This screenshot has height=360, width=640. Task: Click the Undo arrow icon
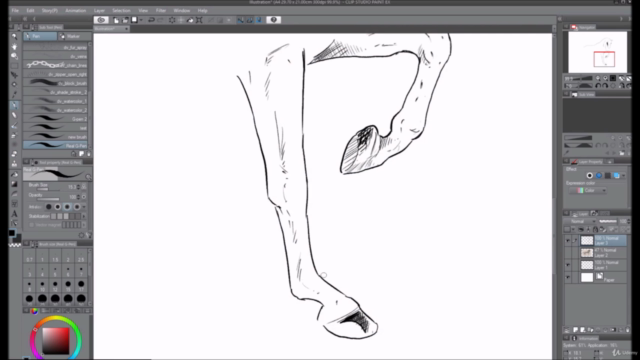coord(151,20)
